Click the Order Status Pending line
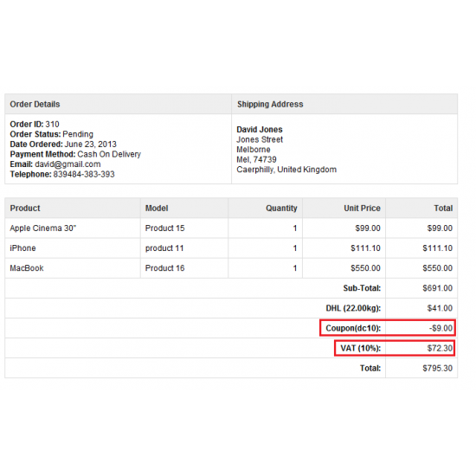Image resolution: width=476 pixels, height=476 pixels. click(x=52, y=134)
